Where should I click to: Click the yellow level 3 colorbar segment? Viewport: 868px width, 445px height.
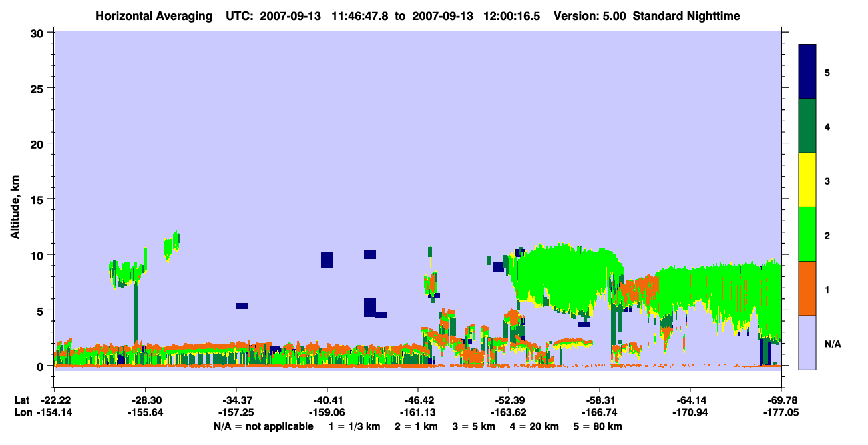(807, 180)
